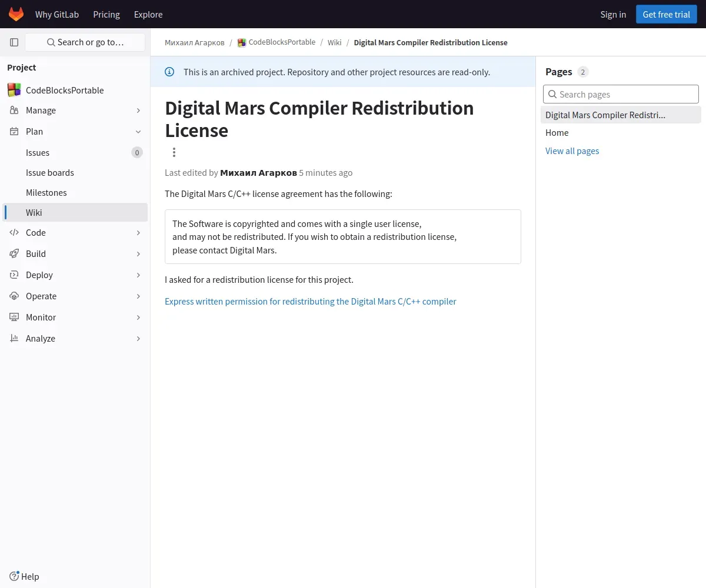Viewport: 706px width, 588px height.
Task: Open Why GitLab menu item
Action: click(x=57, y=14)
